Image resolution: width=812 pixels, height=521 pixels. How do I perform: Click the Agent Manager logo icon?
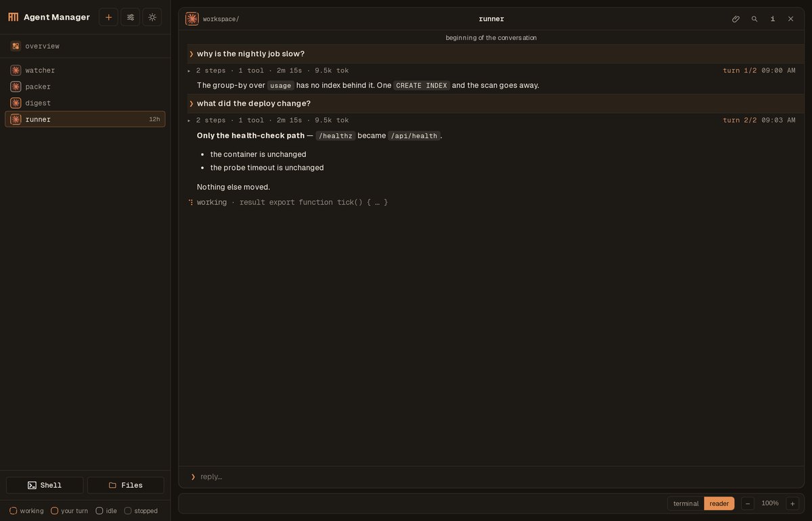(x=14, y=17)
